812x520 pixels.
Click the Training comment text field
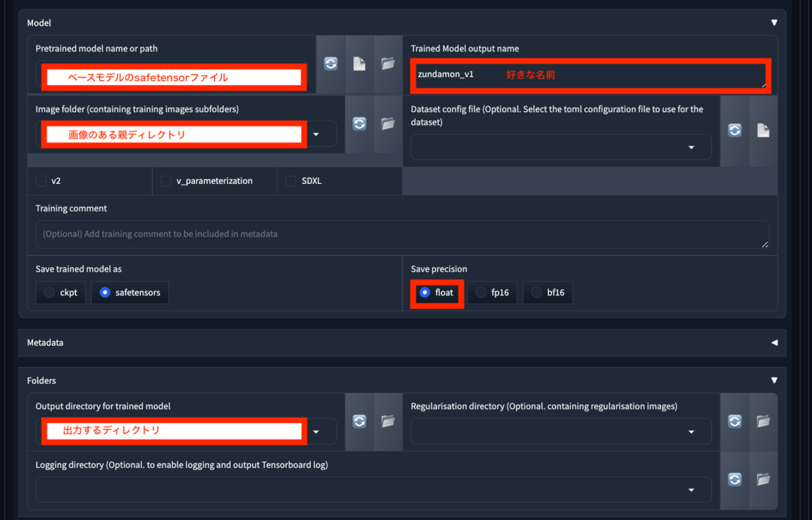point(402,234)
